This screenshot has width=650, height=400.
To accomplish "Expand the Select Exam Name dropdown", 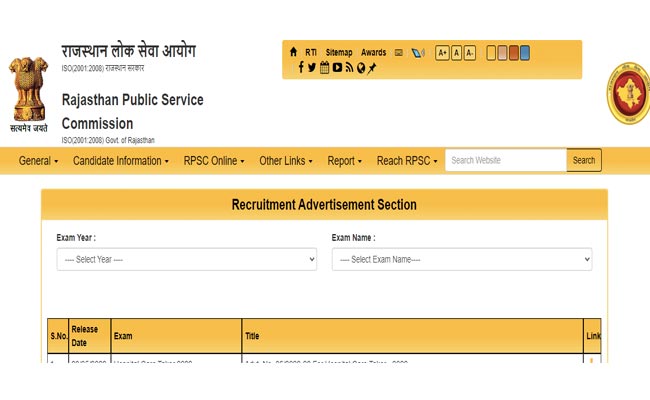I will [461, 259].
